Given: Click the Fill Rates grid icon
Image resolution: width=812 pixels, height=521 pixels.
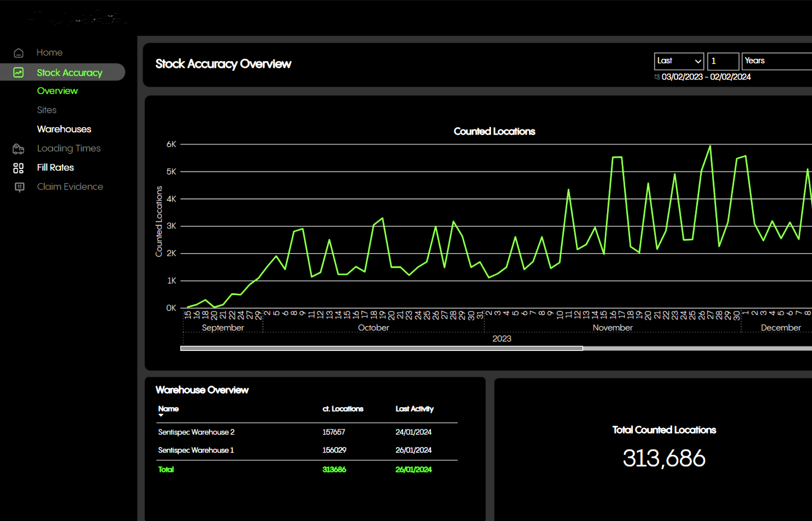Looking at the screenshot, I should click(x=19, y=168).
